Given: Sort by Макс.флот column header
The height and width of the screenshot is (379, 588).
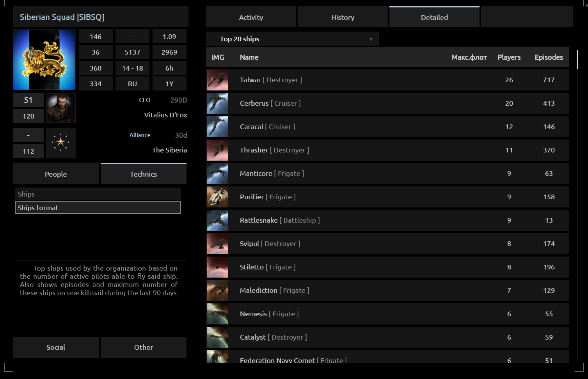Looking at the screenshot, I should click(469, 57).
